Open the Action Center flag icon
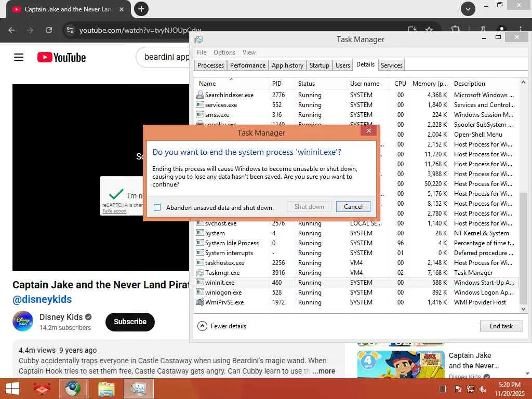Image resolution: width=532 pixels, height=399 pixels. pos(458,389)
